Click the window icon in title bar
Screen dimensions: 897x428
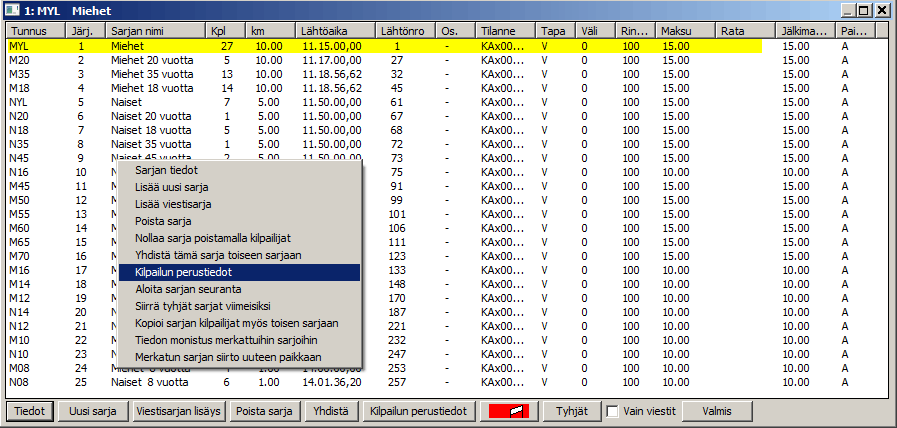click(12, 10)
